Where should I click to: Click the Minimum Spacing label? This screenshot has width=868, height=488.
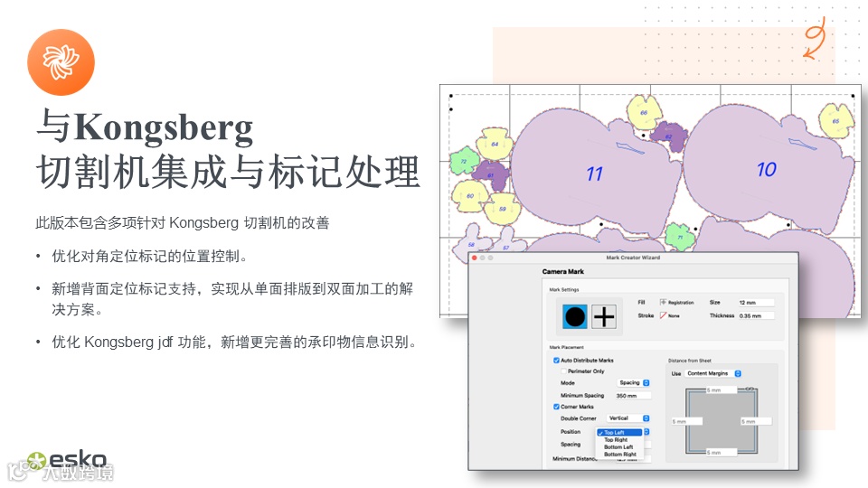pyautogui.click(x=582, y=396)
